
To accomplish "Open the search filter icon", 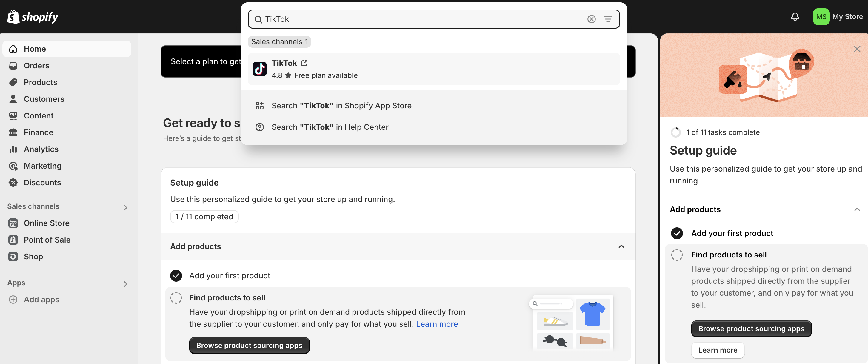I will [x=608, y=19].
